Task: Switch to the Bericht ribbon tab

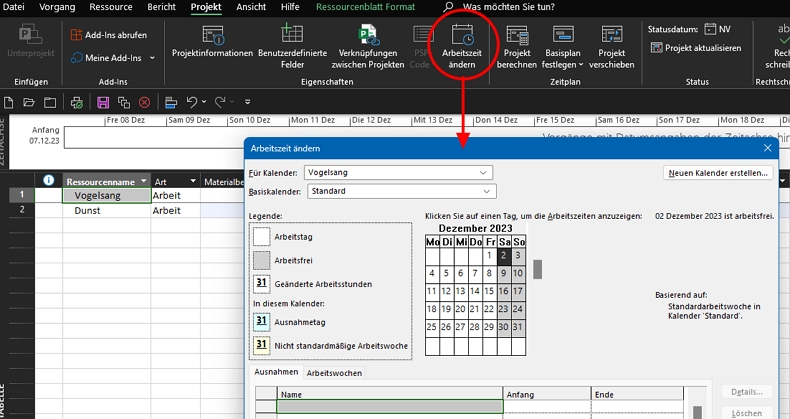Action: [x=162, y=7]
